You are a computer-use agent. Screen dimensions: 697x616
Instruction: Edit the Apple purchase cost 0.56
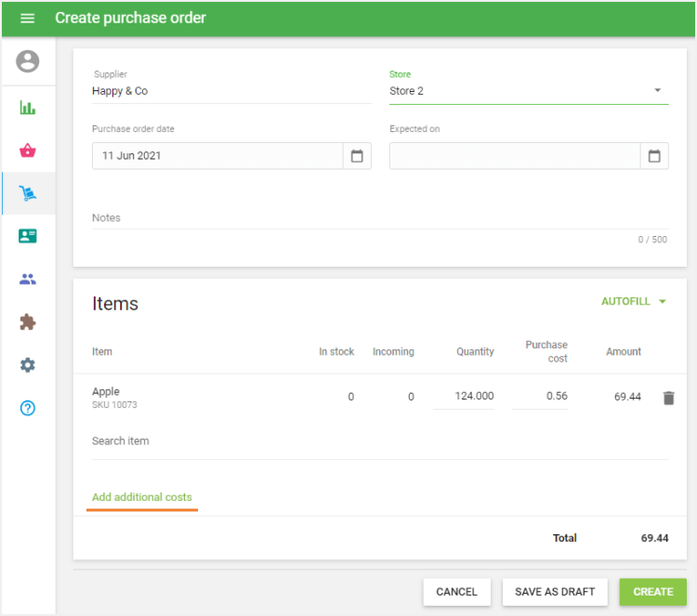click(540, 396)
